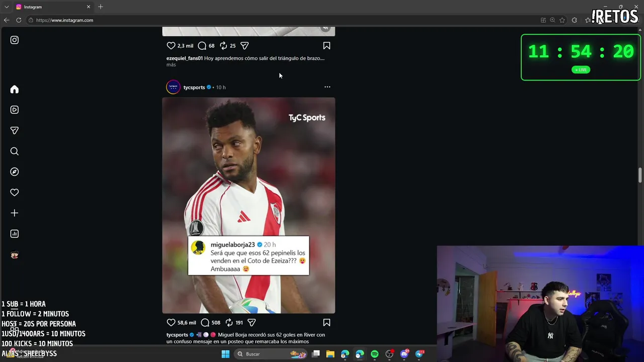Go to Instagram Home feed
The height and width of the screenshot is (362, 644).
[x=15, y=89]
